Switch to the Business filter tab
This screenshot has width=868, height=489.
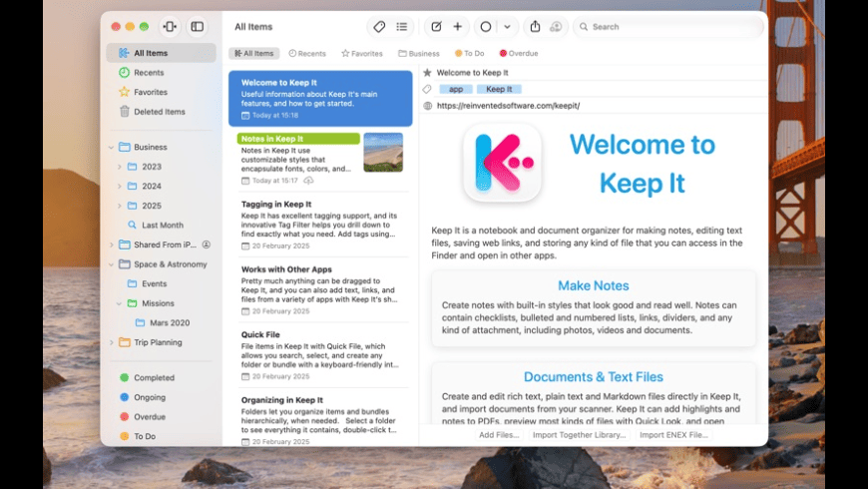pos(419,53)
